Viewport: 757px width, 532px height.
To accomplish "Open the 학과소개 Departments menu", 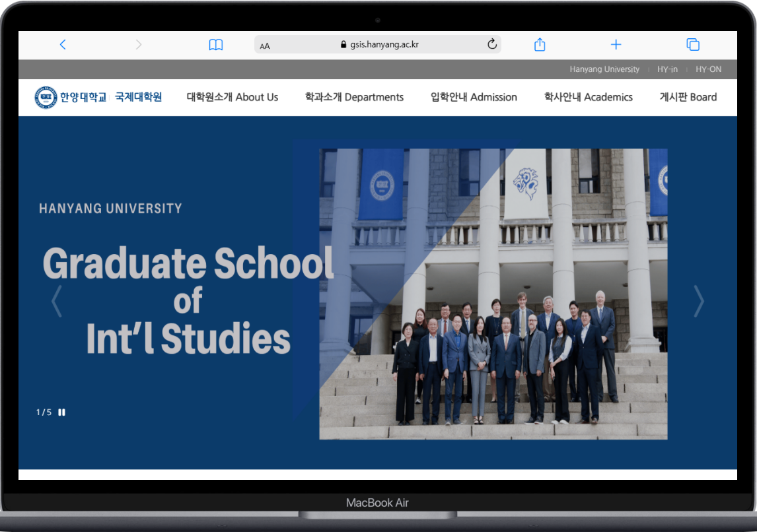I will tap(354, 97).
